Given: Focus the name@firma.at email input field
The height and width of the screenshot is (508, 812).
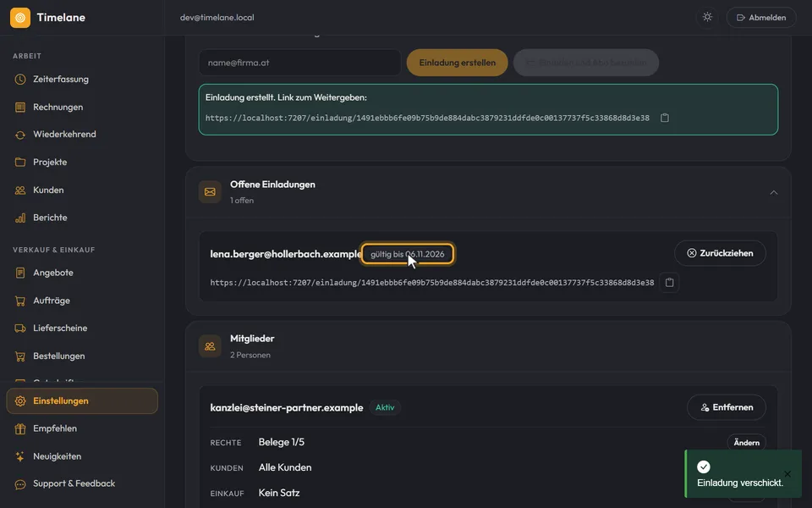Looking at the screenshot, I should [299, 63].
